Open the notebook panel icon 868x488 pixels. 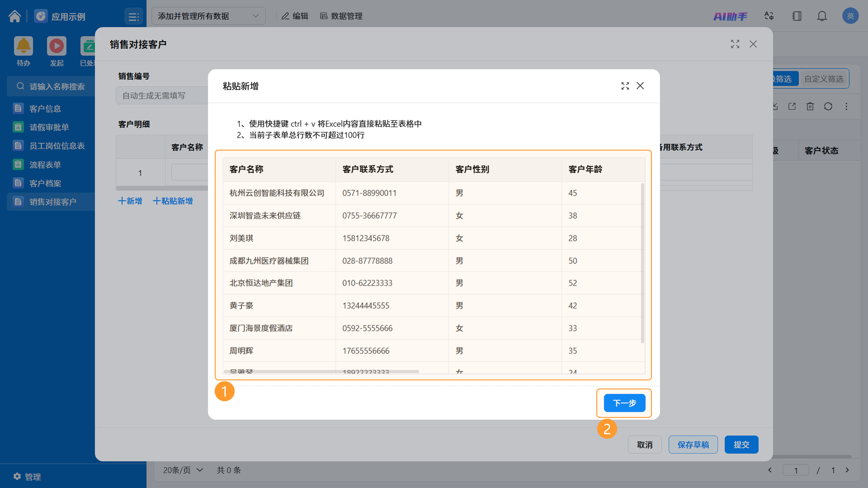click(x=797, y=16)
